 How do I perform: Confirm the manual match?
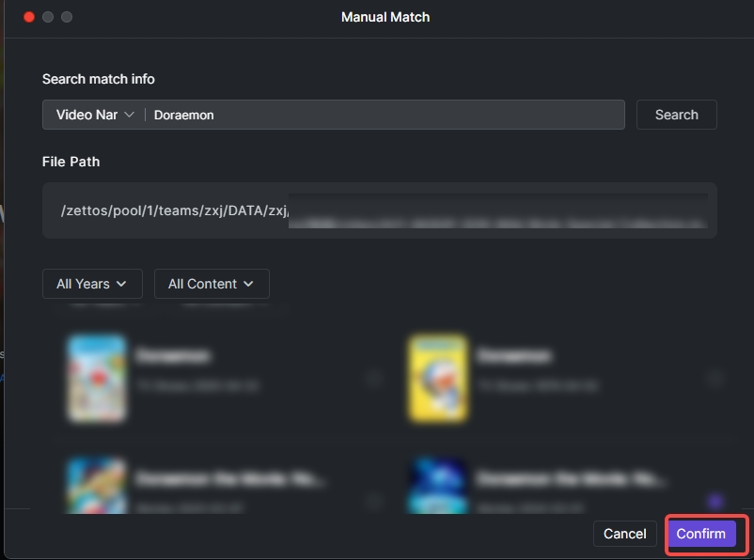click(x=701, y=534)
